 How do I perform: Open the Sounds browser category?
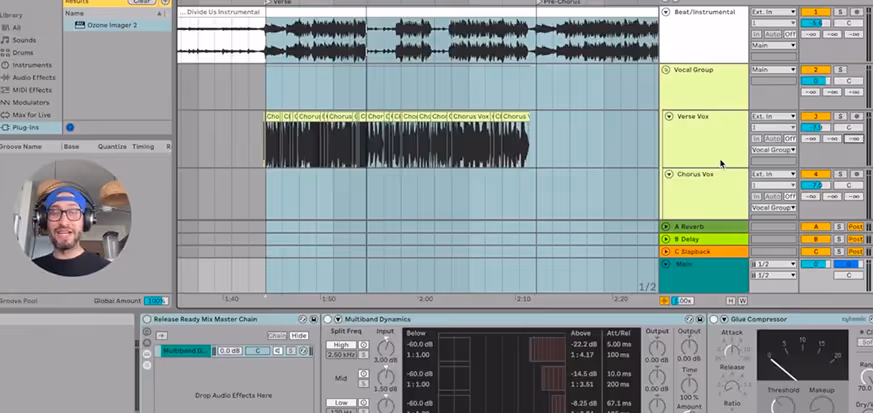tap(24, 40)
